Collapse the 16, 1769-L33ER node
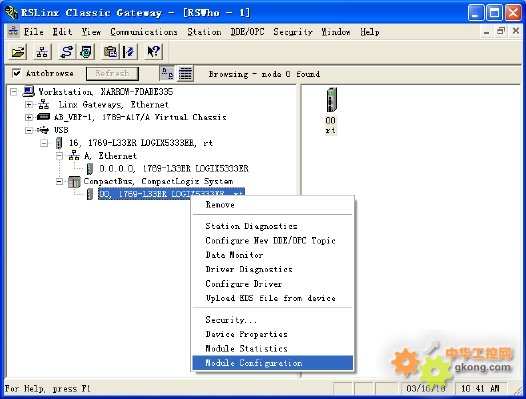This screenshot has height=399, width=526. pyautogui.click(x=44, y=143)
